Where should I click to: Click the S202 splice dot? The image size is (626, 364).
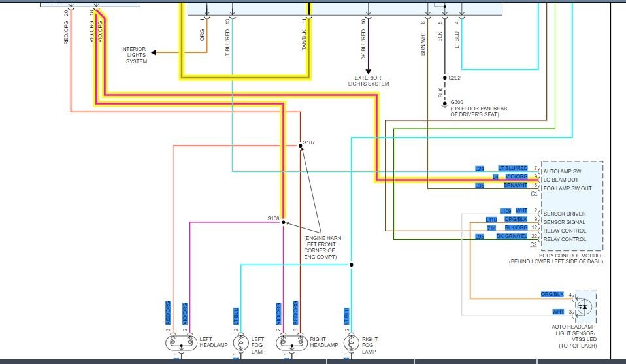coord(445,78)
